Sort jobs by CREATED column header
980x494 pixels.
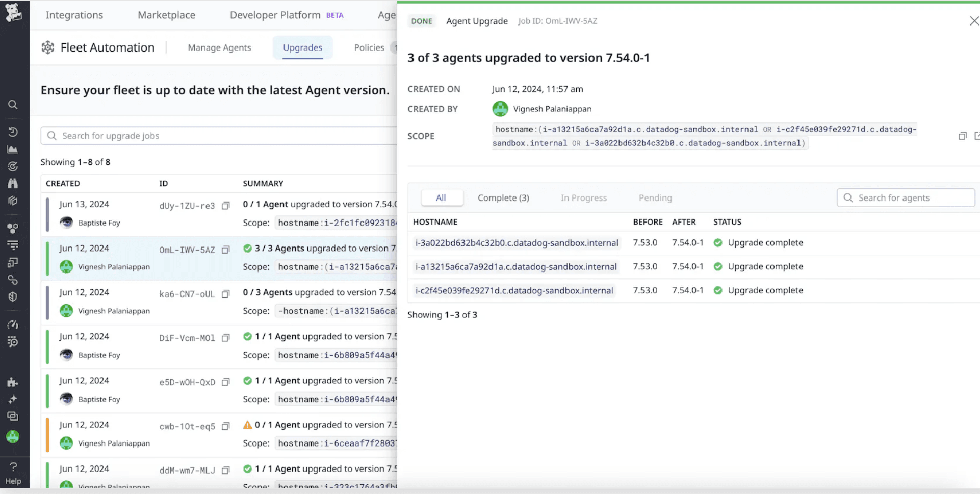[63, 183]
